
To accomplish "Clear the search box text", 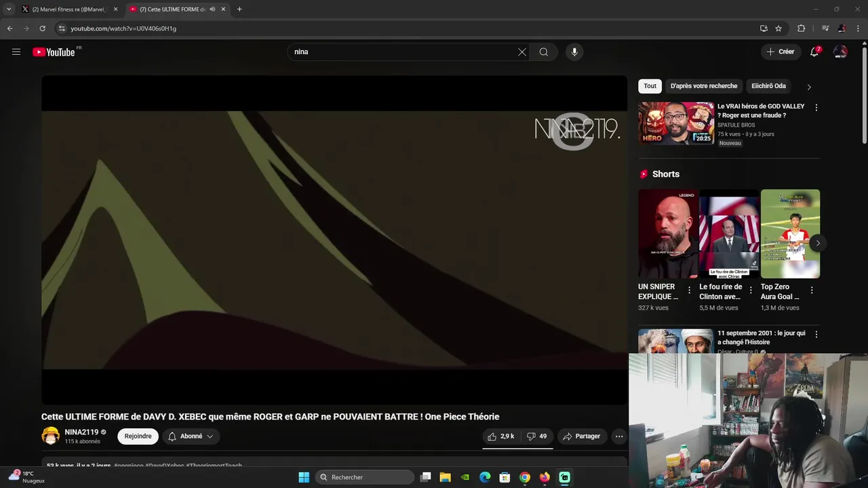I will pos(522,52).
